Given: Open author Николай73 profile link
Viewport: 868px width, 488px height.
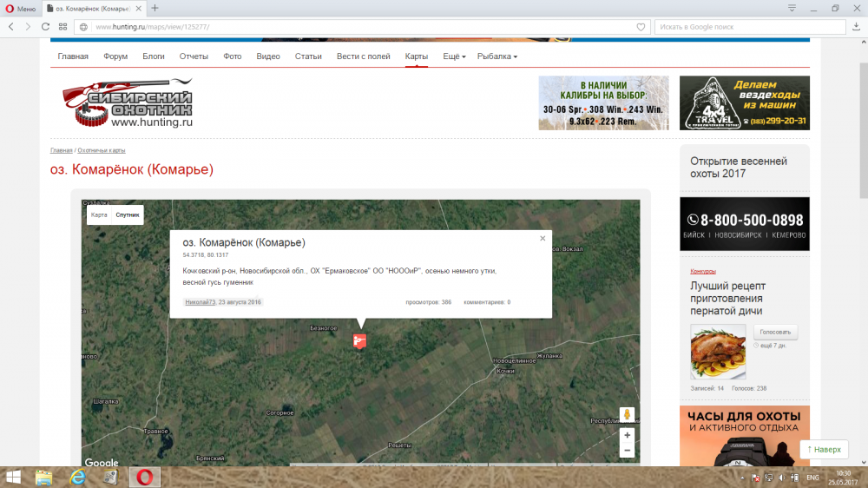Looking at the screenshot, I should [x=200, y=302].
